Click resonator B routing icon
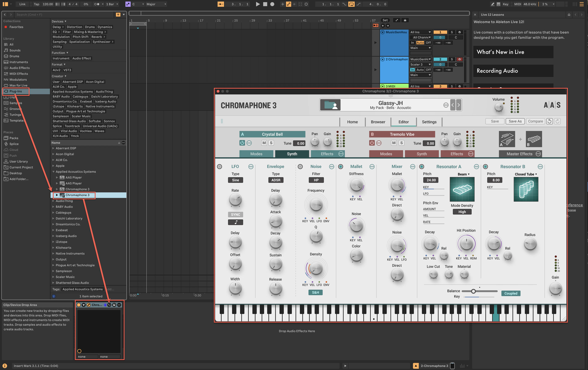The image size is (588, 370). click(534, 139)
